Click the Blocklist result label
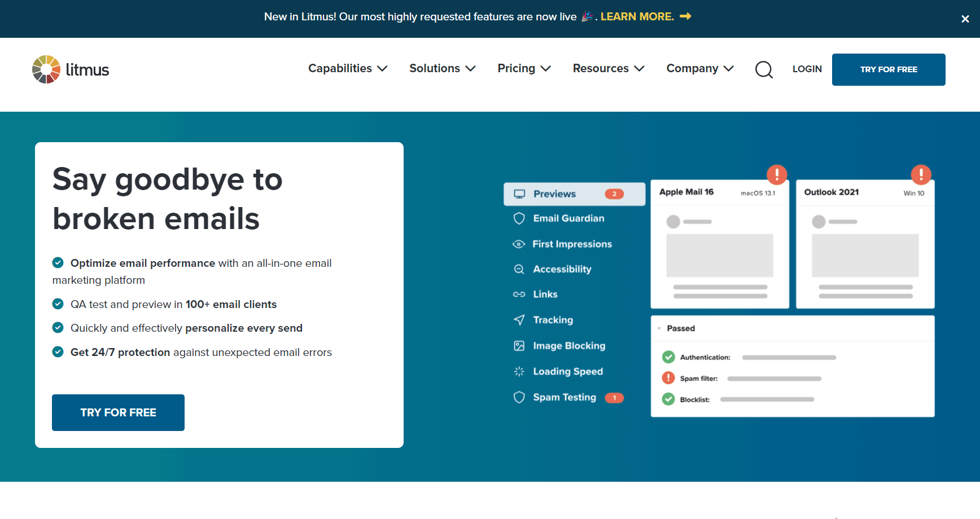The width and height of the screenshot is (980, 519). (695, 399)
